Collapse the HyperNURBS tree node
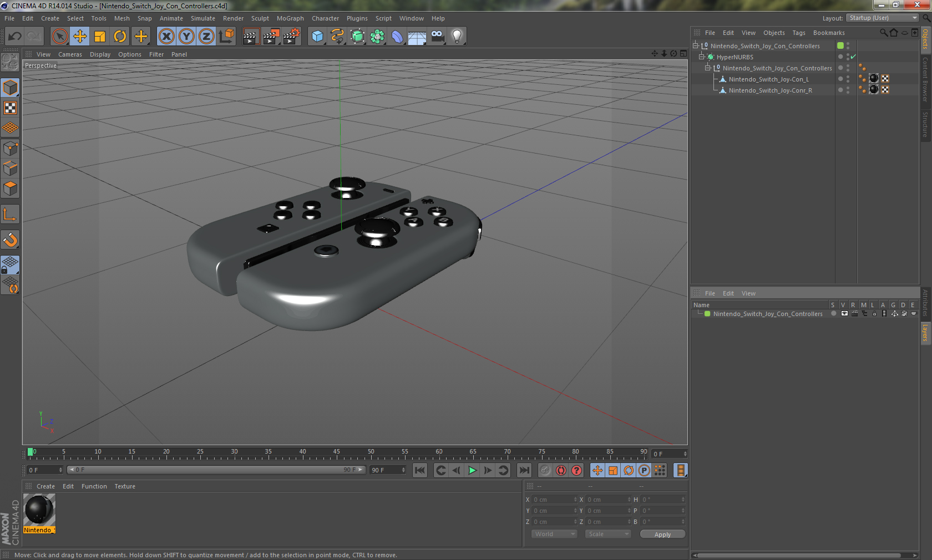Screen dimensions: 932x560 tap(702, 57)
